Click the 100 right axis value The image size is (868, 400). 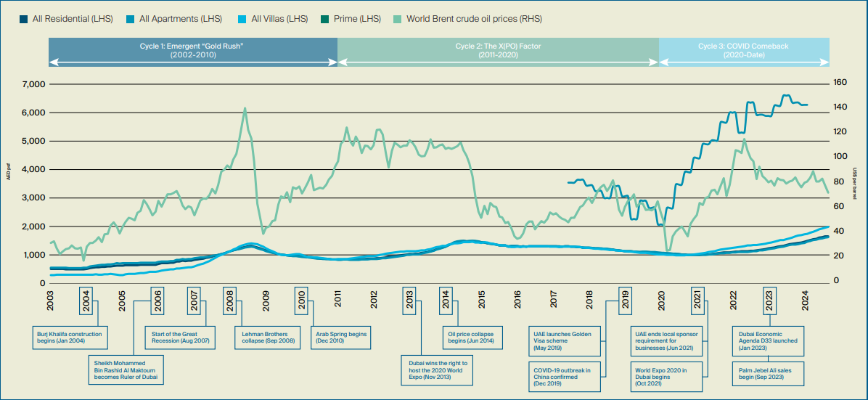[840, 157]
